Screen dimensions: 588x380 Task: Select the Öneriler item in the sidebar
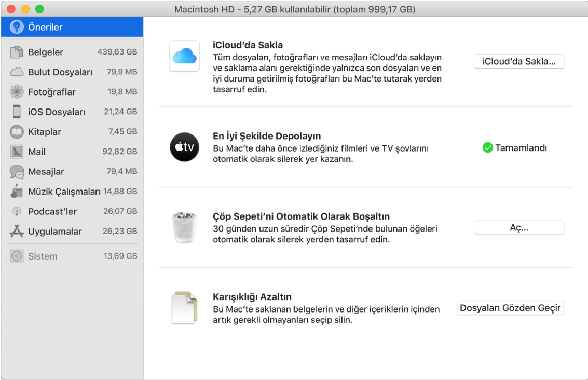(44, 26)
